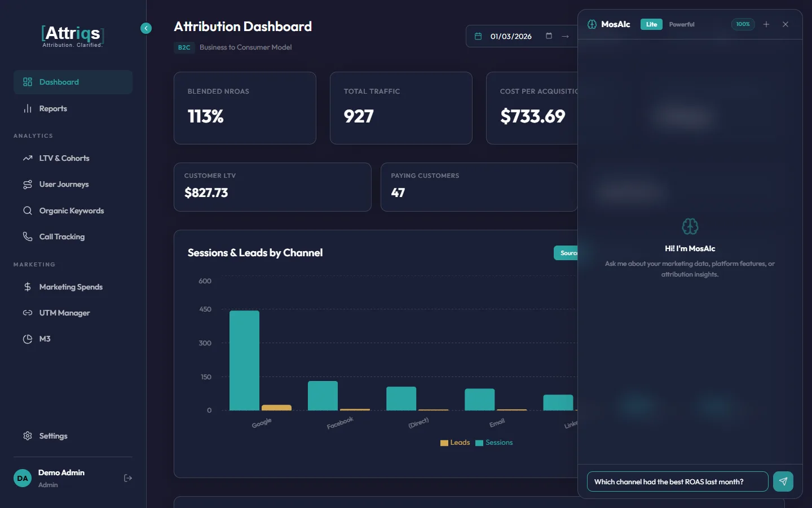Open Settings via the gear icon

[x=27, y=436]
